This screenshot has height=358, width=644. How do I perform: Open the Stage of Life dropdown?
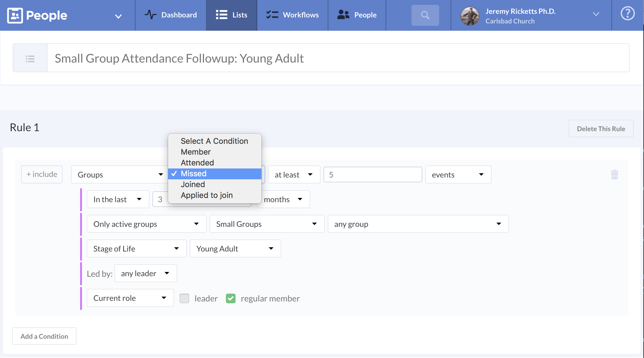click(x=136, y=248)
